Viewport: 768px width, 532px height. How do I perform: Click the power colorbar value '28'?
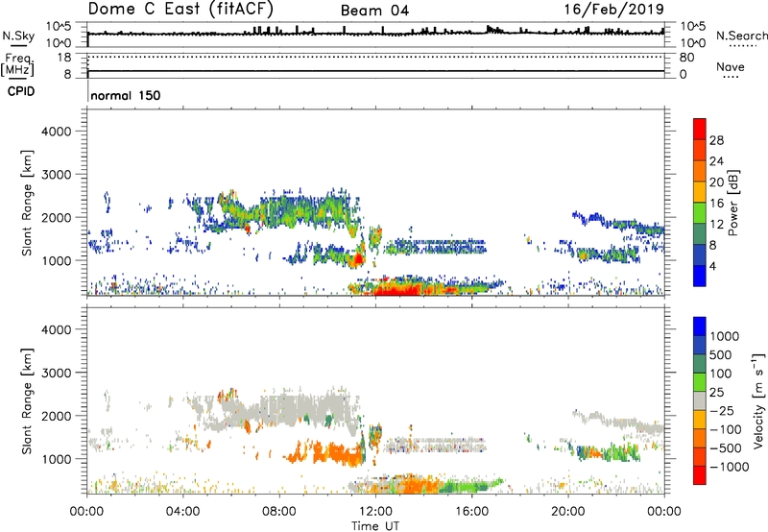point(716,140)
